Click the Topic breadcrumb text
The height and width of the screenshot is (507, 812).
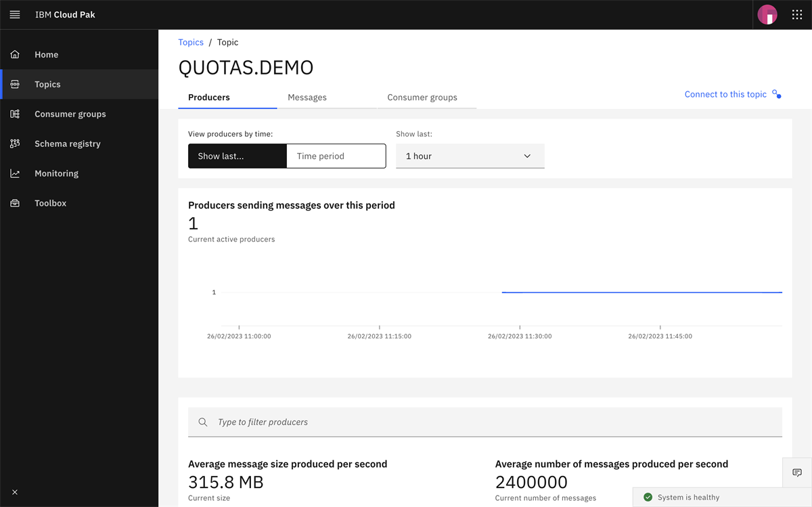(x=228, y=42)
